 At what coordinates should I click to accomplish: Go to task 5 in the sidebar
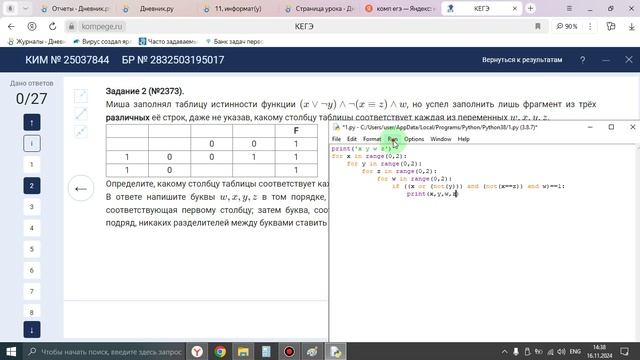pyautogui.click(x=32, y=249)
